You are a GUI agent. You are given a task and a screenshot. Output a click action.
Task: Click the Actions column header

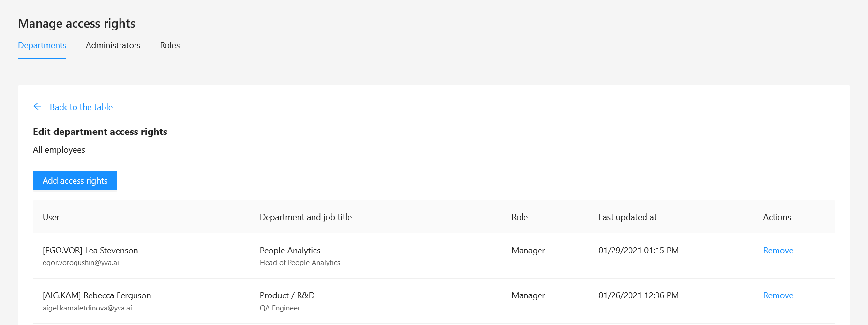(777, 217)
